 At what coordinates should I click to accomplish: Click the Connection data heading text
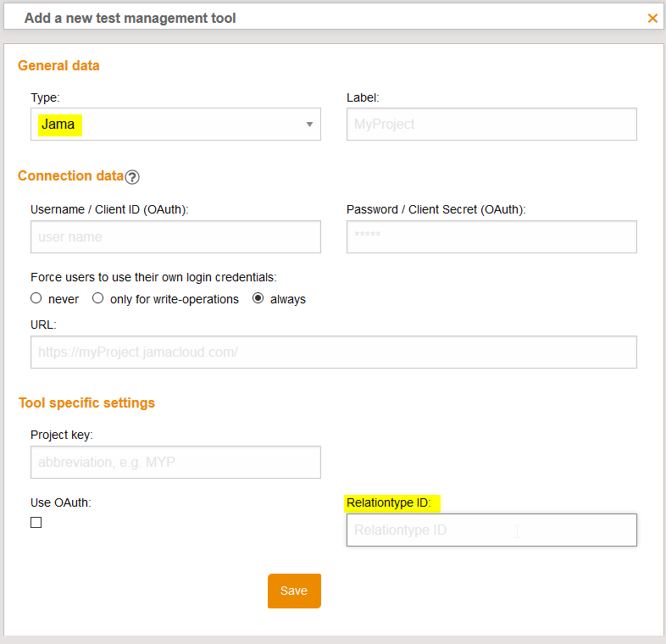pyautogui.click(x=70, y=176)
